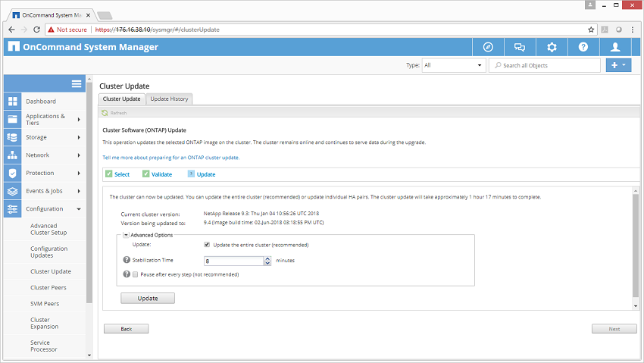The width and height of the screenshot is (644, 363).
Task: Collapse the Advanced Options section
Action: [126, 235]
